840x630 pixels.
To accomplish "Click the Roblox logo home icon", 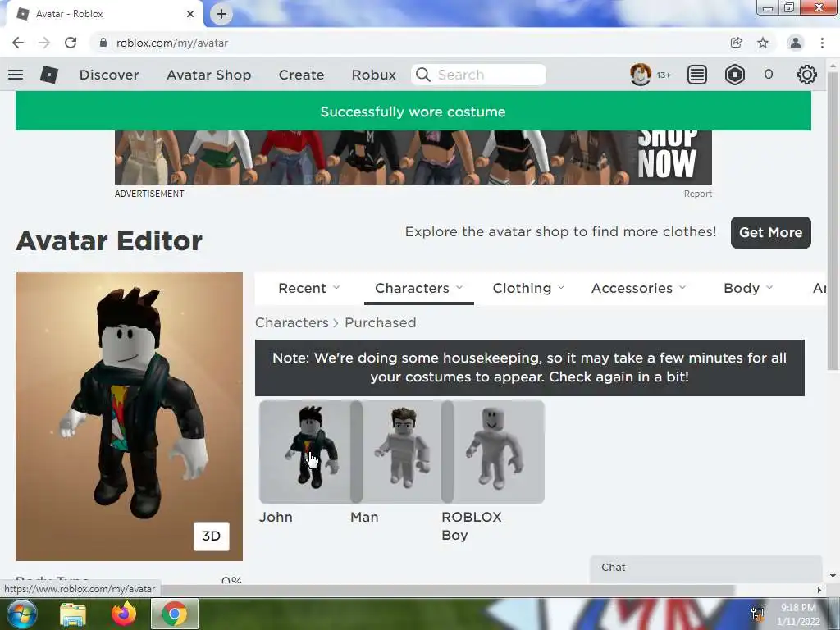I will click(x=48, y=75).
